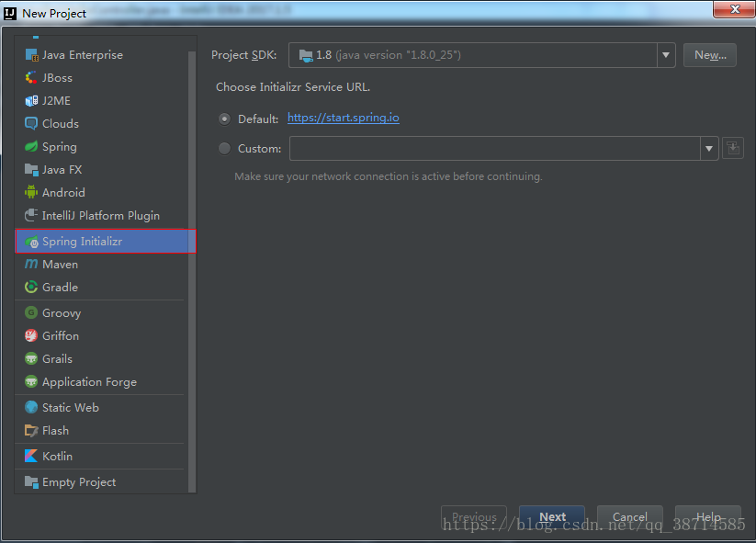Click the New... SDK button
This screenshot has height=543, width=756.
[x=710, y=55]
